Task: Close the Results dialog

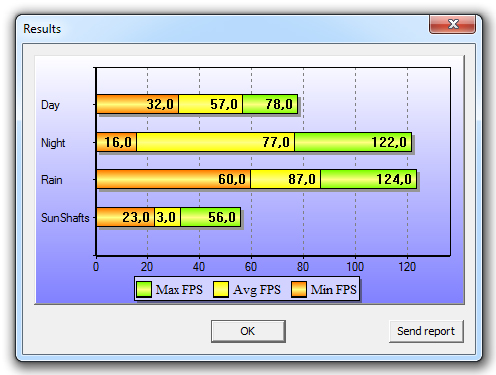Action: pos(452,24)
